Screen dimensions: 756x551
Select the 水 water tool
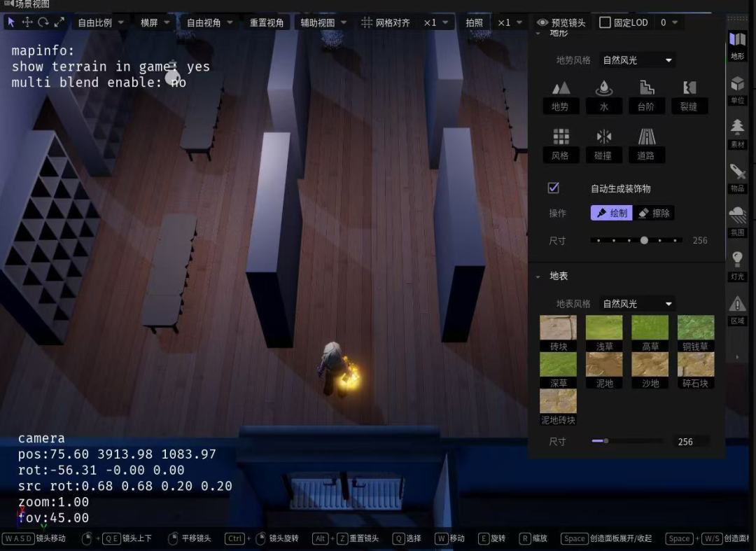click(x=603, y=96)
